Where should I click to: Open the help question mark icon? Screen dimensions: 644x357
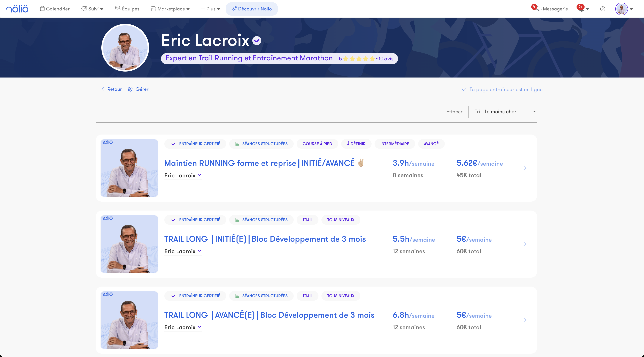tap(602, 9)
